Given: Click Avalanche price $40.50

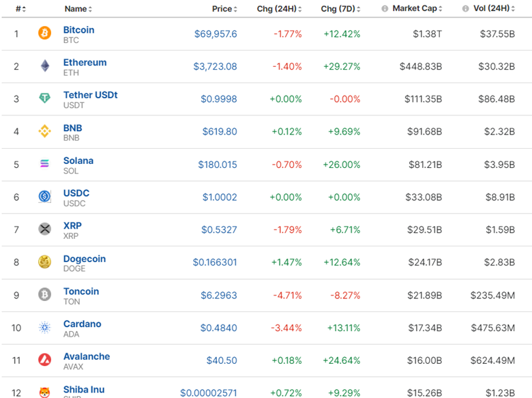Looking at the screenshot, I should click(x=222, y=360).
